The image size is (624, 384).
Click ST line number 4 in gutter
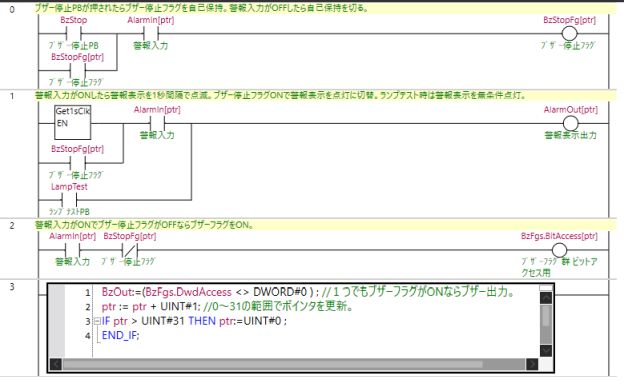pos(88,336)
